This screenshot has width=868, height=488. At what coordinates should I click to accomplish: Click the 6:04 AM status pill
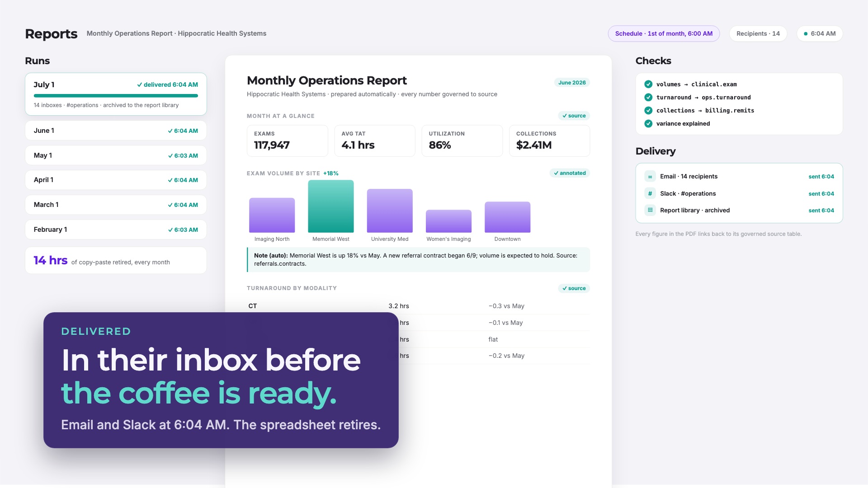(820, 33)
